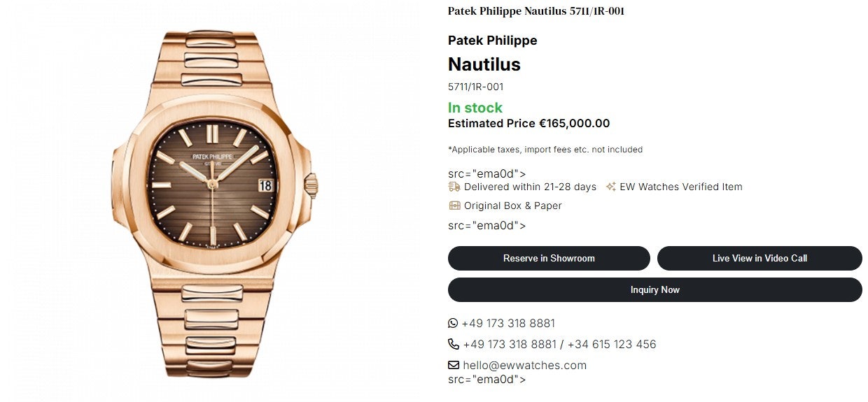Click the Original Box & Paper icon

[454, 206]
